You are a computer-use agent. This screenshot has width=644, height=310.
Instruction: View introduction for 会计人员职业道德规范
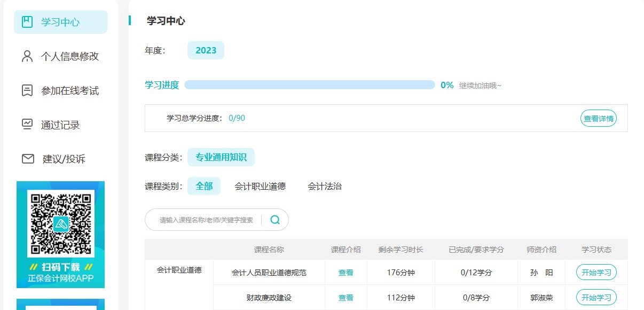(x=345, y=273)
